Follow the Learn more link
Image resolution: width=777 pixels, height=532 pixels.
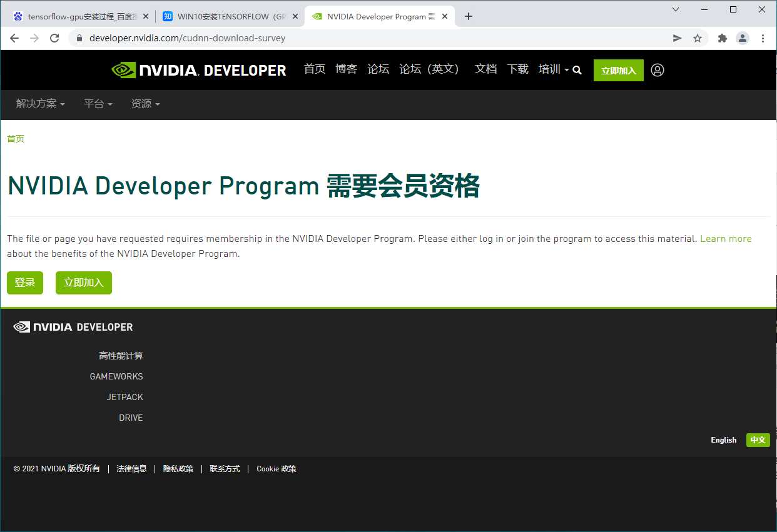pyautogui.click(x=726, y=239)
